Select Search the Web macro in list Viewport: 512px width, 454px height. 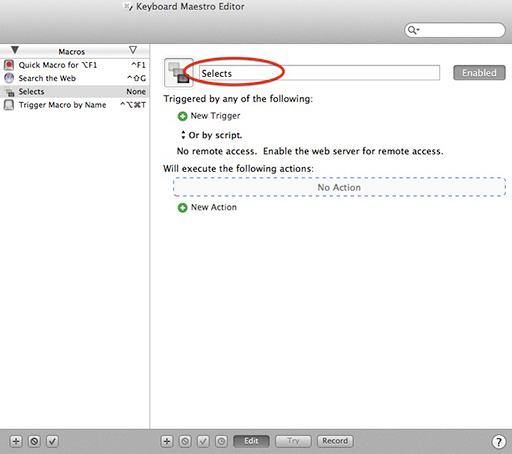pyautogui.click(x=75, y=78)
